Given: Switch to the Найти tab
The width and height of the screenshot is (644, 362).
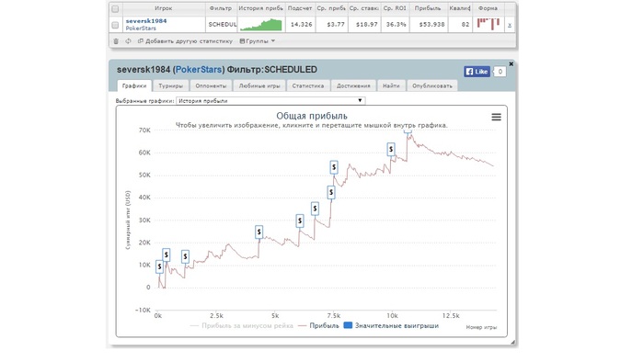Looking at the screenshot, I should [391, 85].
